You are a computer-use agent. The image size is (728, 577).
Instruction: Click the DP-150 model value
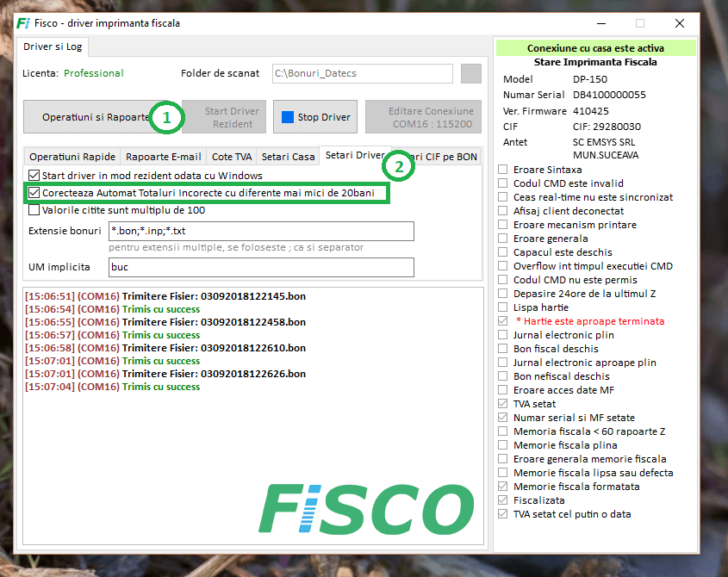(x=590, y=79)
